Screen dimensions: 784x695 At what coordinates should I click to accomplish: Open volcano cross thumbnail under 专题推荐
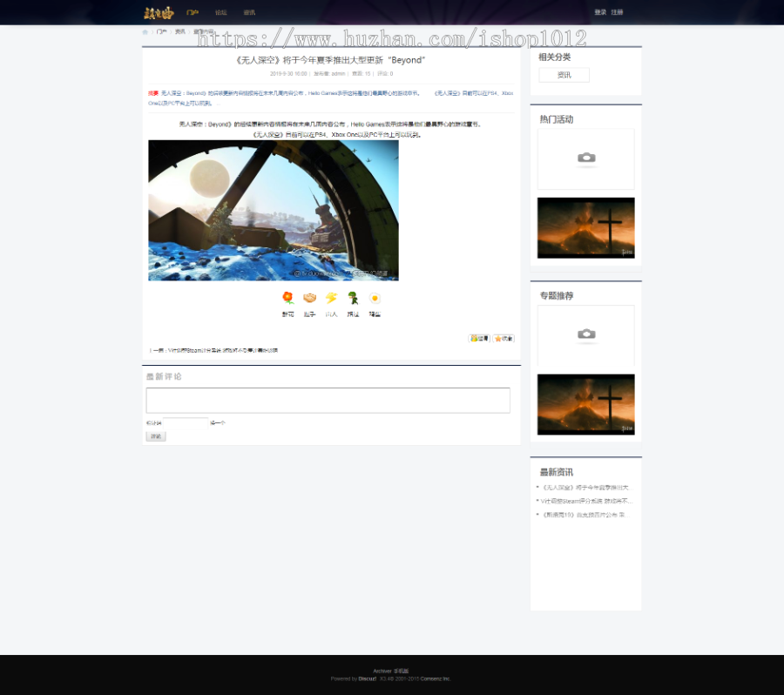[586, 404]
